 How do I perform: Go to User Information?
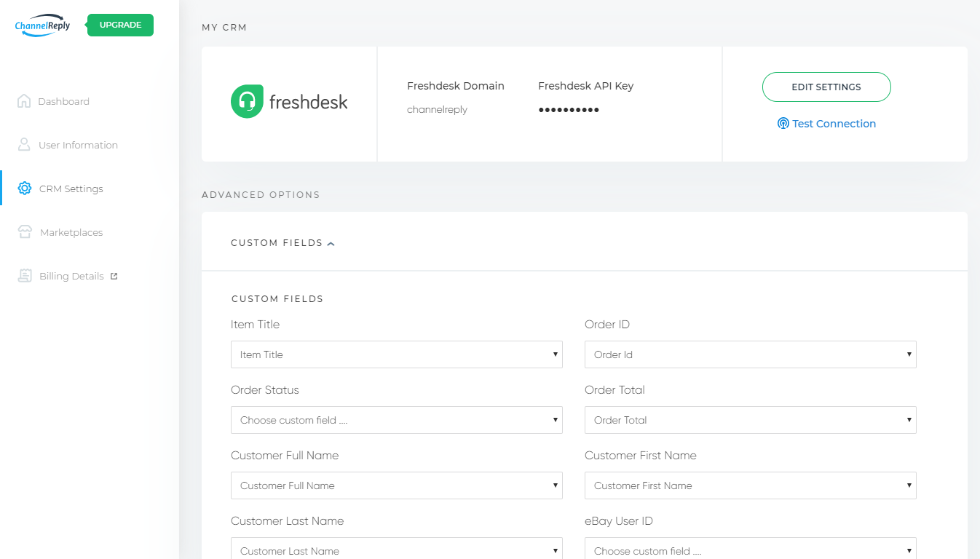click(78, 145)
